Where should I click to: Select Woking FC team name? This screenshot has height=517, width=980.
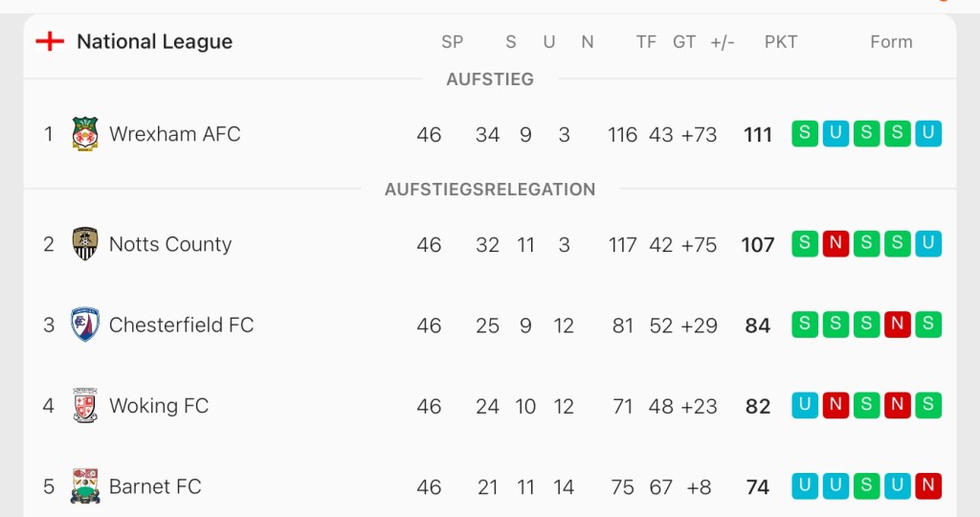[x=159, y=406]
